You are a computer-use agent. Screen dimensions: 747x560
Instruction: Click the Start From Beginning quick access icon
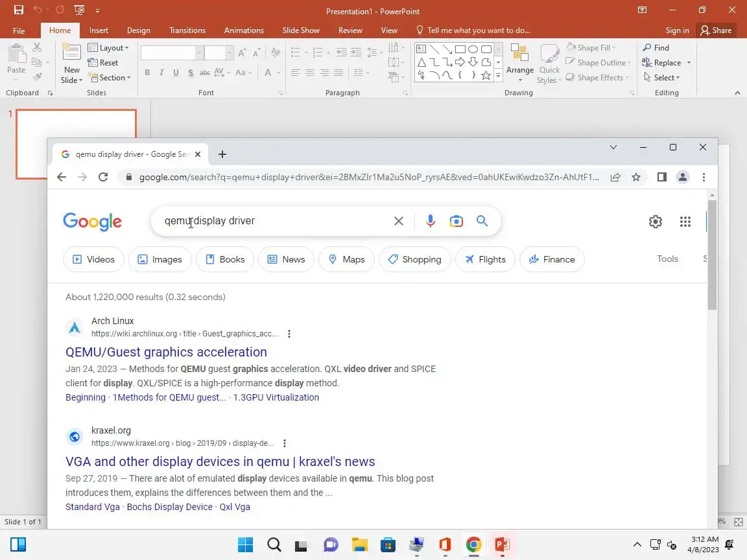point(79,10)
